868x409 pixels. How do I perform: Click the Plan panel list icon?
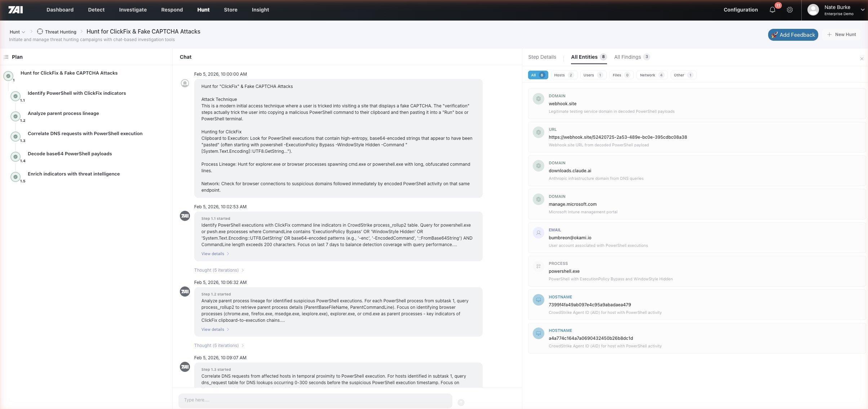[6, 57]
